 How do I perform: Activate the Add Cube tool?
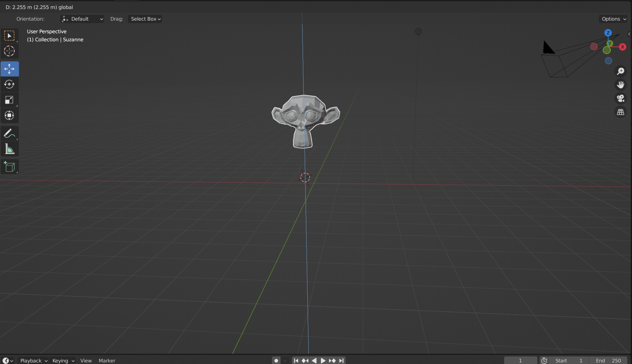click(x=10, y=166)
